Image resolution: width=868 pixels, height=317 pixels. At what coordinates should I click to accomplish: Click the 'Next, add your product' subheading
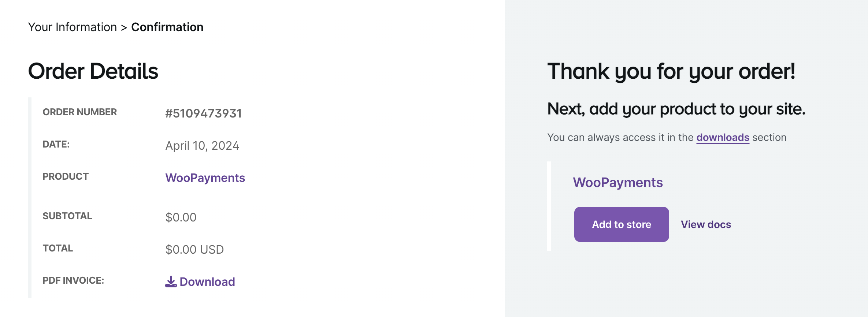pos(676,109)
